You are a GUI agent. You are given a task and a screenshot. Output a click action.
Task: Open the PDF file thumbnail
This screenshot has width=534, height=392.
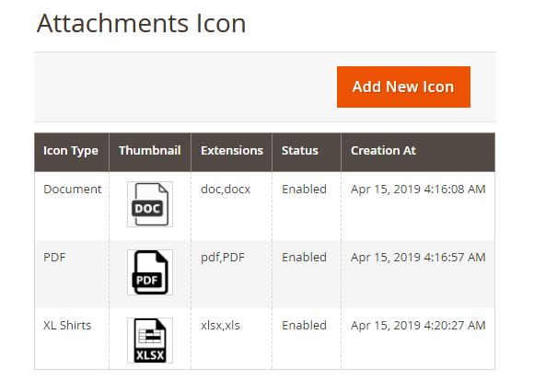[150, 272]
